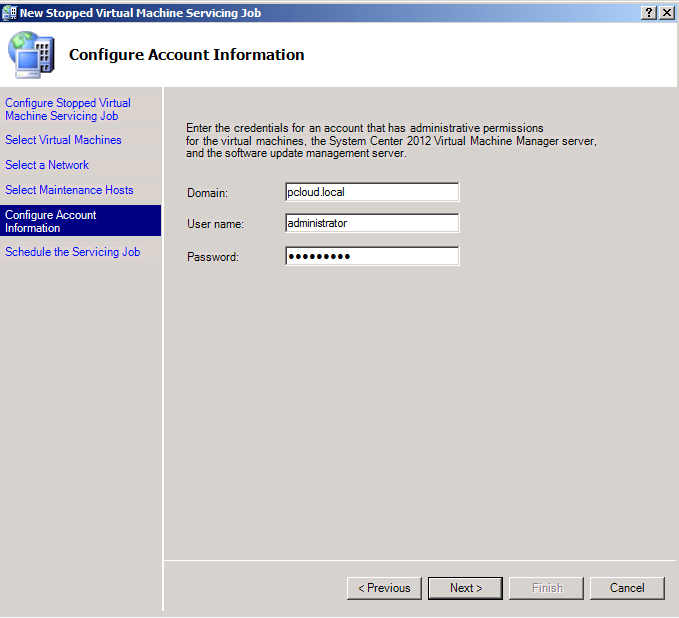Go to Schedule the Servicing Job step
Image resolution: width=679 pixels, height=618 pixels.
tap(72, 252)
